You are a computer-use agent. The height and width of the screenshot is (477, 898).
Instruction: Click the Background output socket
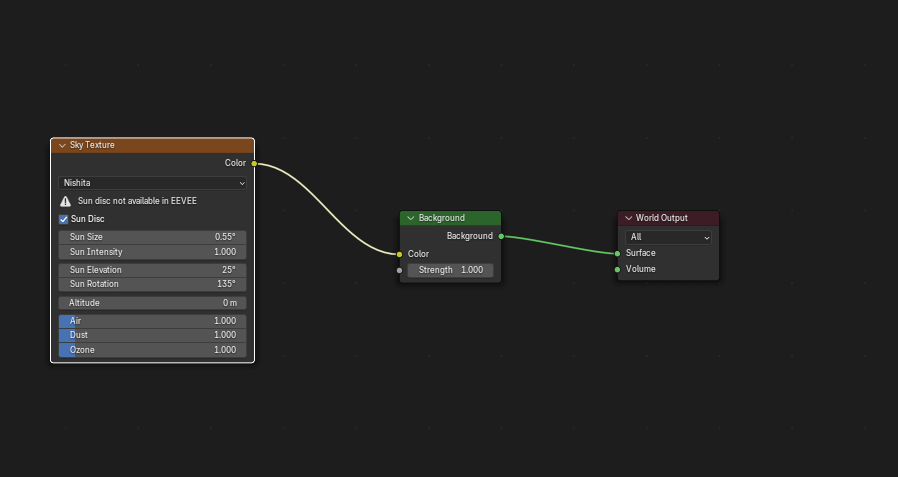click(501, 236)
